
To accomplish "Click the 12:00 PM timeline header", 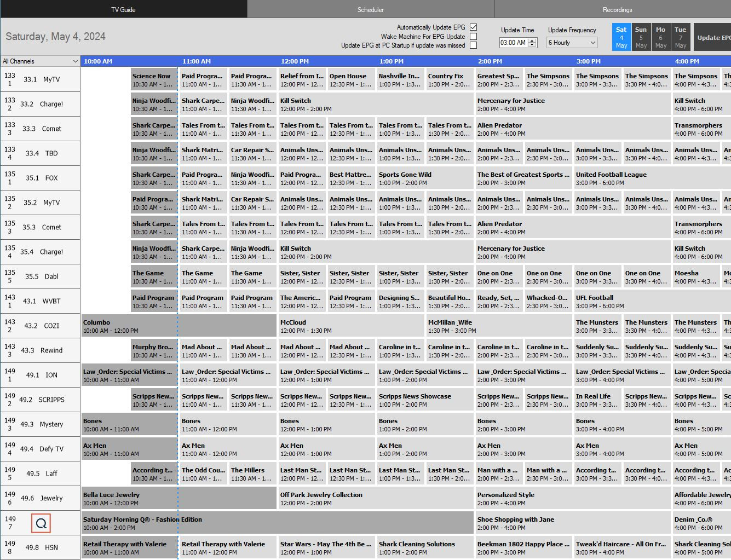I will [x=295, y=61].
